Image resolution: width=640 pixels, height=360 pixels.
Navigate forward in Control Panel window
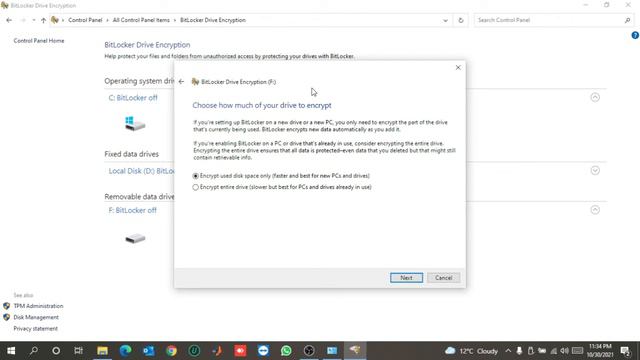coord(23,20)
